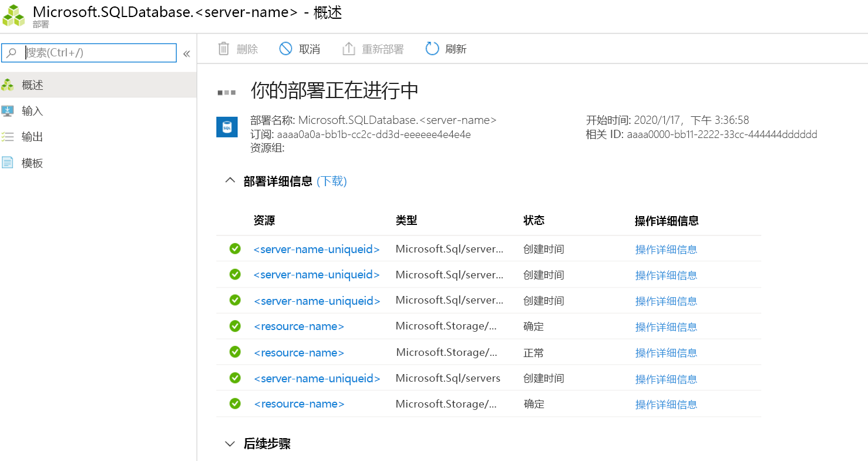Click the page title Microsoft.SQLDatabase.<server-name> - 概述
This screenshot has width=868, height=461.
[x=187, y=12]
